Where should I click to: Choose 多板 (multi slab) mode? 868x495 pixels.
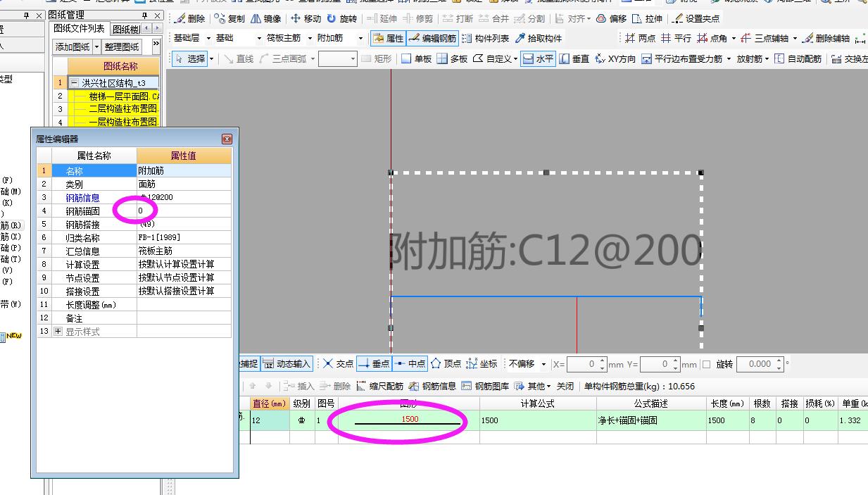tap(452, 59)
